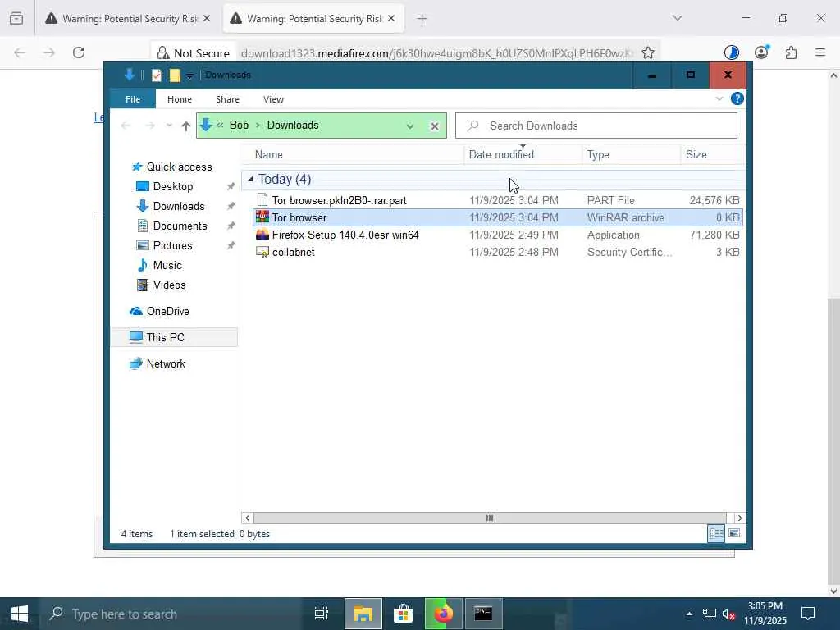
Task: Close the second Firefox Warning tab
Action: [391, 19]
